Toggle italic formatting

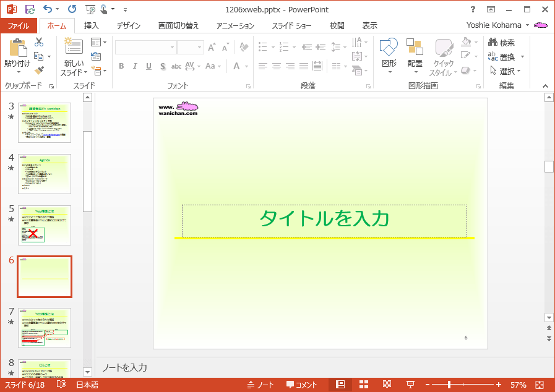[x=135, y=66]
